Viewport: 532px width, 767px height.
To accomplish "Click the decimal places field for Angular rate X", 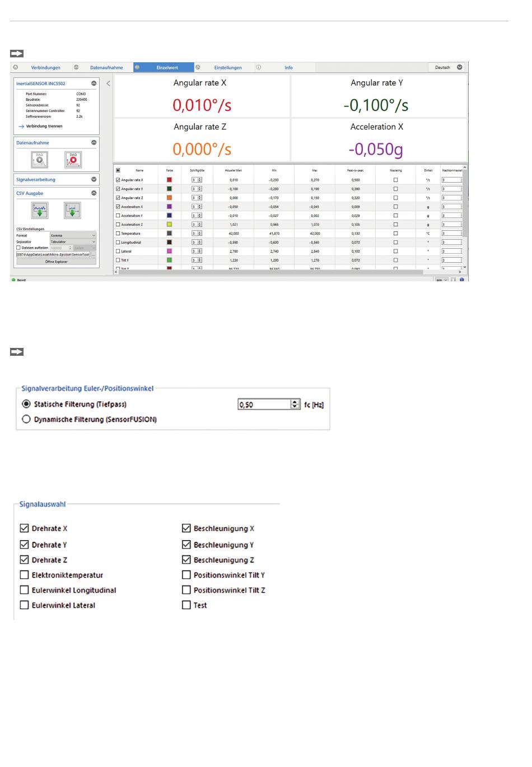I will tap(451, 180).
